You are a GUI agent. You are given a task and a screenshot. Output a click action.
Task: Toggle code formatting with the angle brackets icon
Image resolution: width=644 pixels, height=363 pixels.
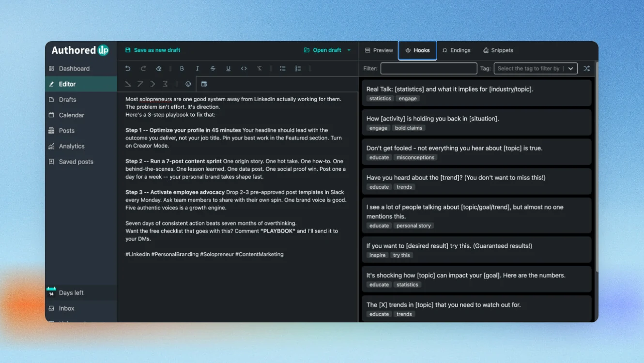[x=244, y=69]
